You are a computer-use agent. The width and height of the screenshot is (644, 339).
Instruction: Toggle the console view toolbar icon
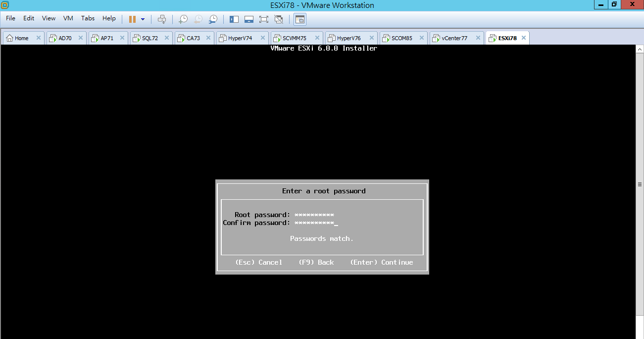[x=300, y=19]
